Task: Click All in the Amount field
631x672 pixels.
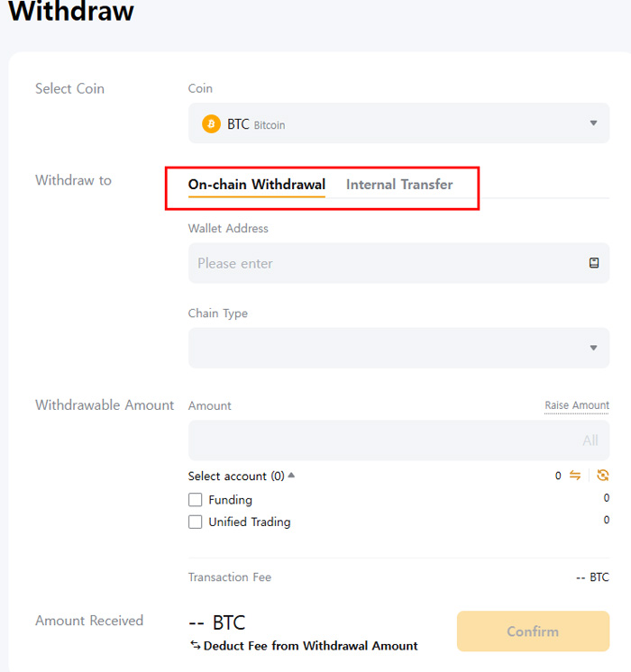Action: point(590,440)
